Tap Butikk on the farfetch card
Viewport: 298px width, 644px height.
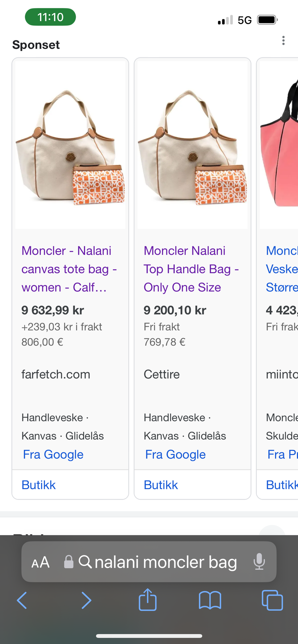(x=39, y=485)
